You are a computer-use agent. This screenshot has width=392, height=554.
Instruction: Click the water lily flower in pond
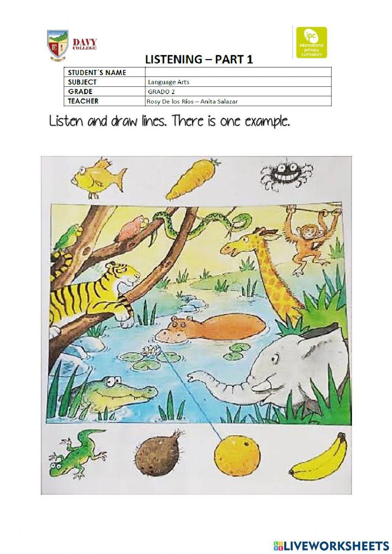(x=150, y=351)
